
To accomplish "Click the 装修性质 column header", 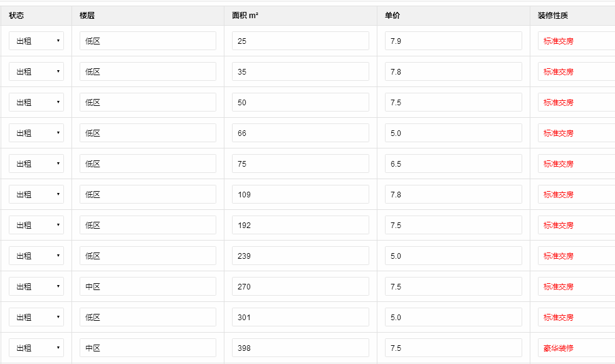I will 553,15.
